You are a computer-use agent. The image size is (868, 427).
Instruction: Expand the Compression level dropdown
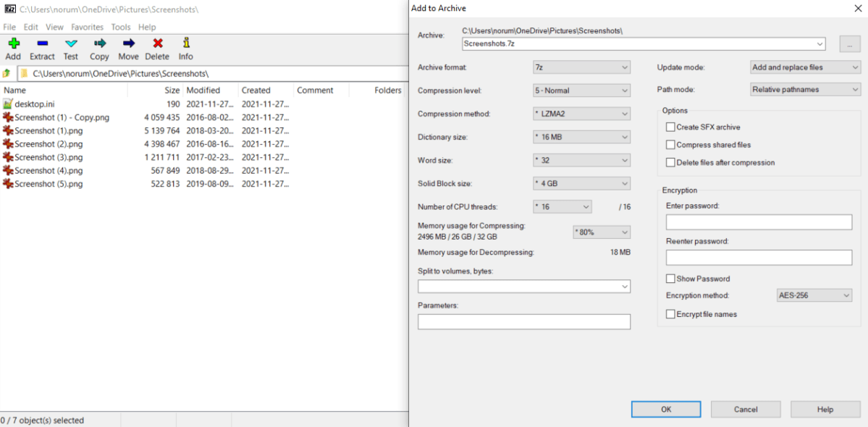[581, 90]
